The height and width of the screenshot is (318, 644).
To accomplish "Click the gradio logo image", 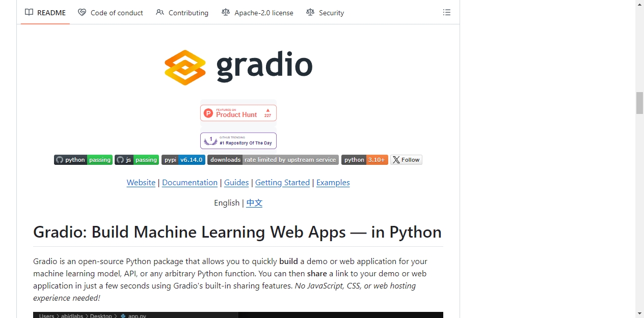I will point(238,67).
